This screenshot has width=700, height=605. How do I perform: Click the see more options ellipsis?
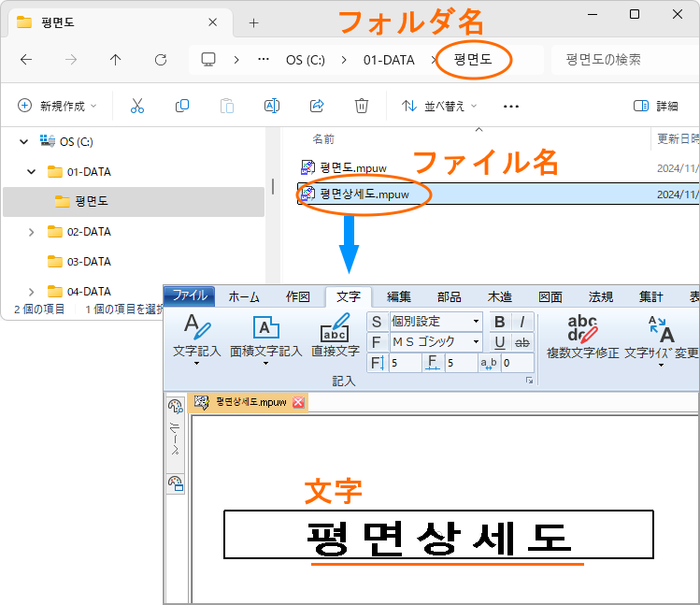510,107
